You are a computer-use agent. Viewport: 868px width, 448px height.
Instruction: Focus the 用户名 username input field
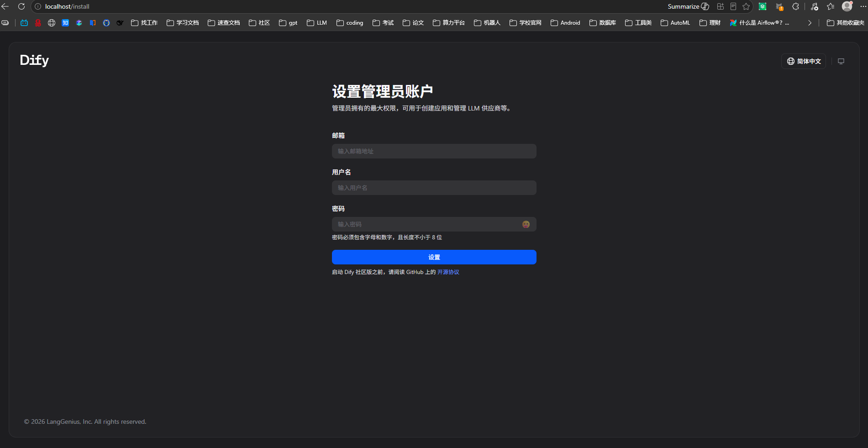pyautogui.click(x=434, y=188)
